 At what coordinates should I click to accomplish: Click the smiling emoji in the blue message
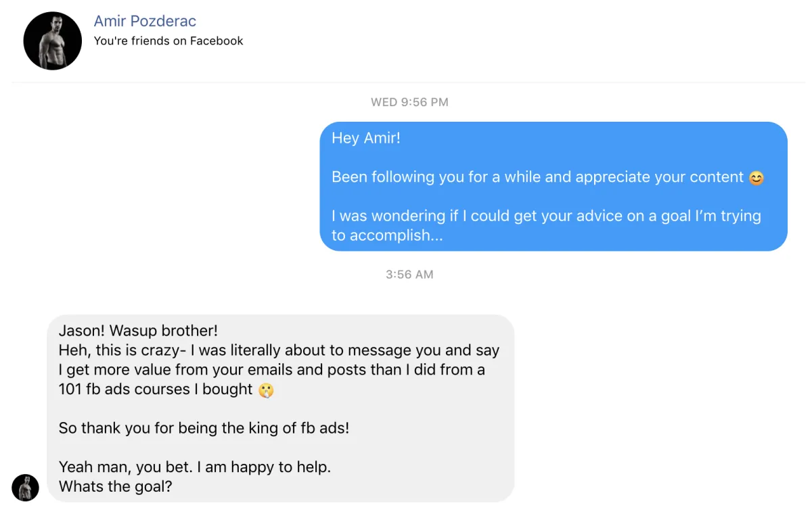point(756,178)
